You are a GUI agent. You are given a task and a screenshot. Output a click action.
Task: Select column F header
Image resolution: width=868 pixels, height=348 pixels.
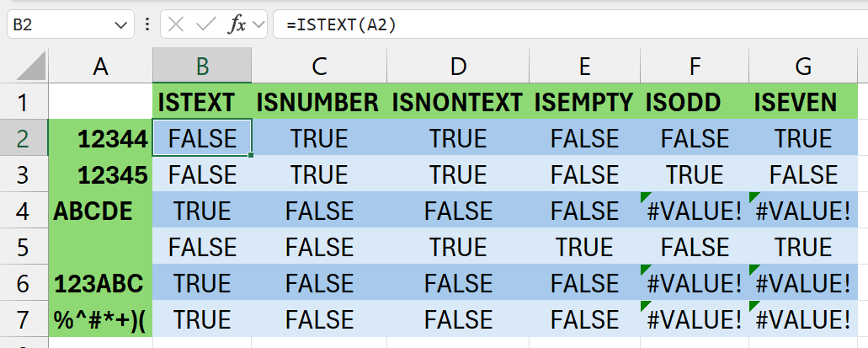pyautogui.click(x=695, y=66)
